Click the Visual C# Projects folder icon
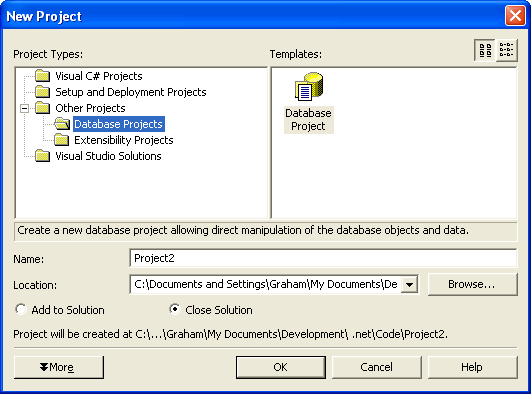Screen dimensions: 531x394 [x=43, y=76]
